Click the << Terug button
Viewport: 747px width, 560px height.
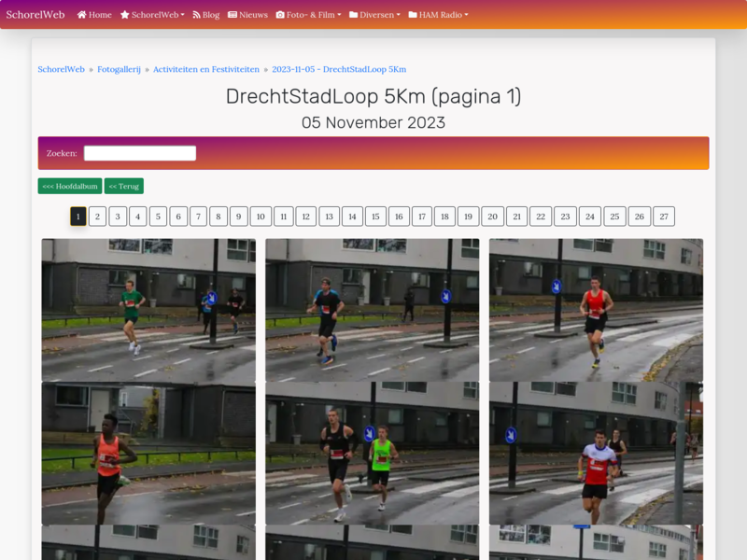(124, 186)
